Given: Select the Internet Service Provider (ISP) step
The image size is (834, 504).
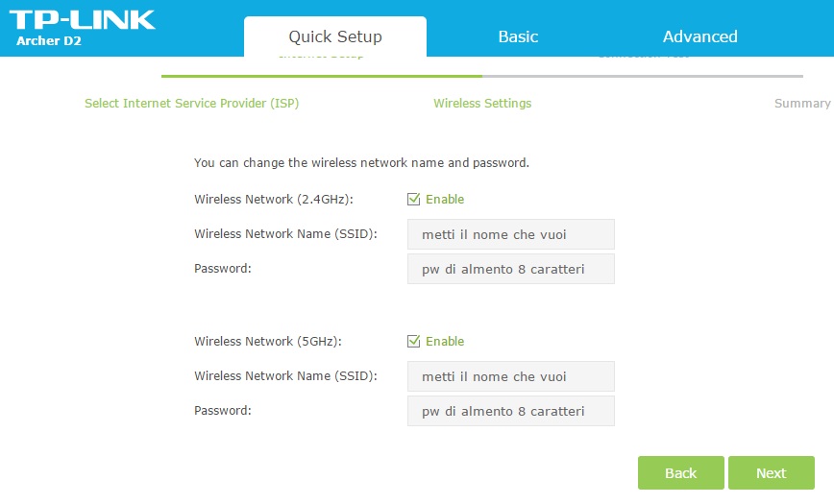Looking at the screenshot, I should coord(191,103).
